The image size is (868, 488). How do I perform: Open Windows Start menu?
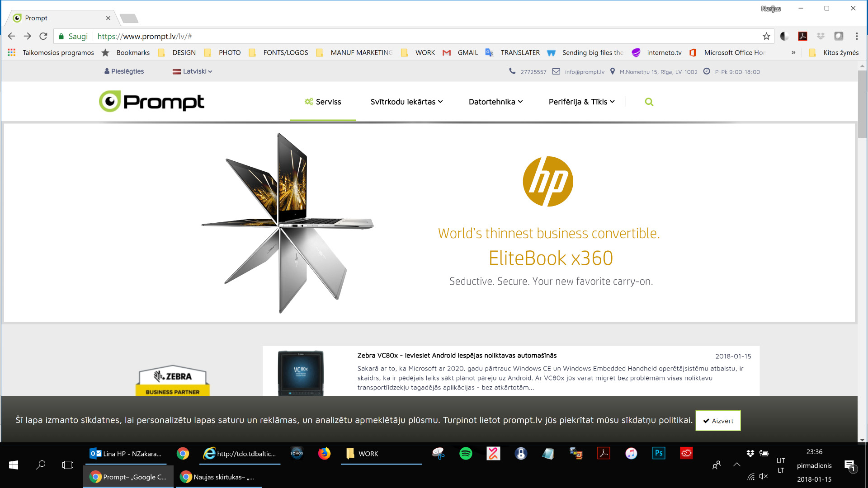pos(14,465)
